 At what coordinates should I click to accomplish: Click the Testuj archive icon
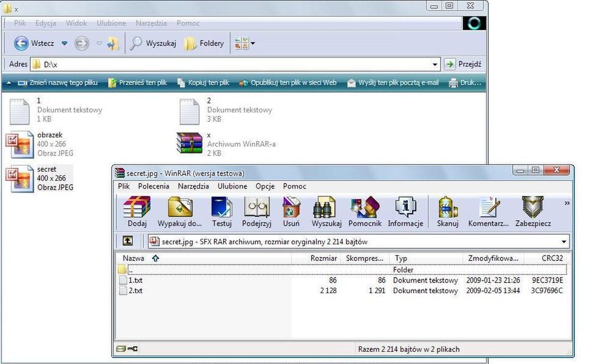point(221,211)
